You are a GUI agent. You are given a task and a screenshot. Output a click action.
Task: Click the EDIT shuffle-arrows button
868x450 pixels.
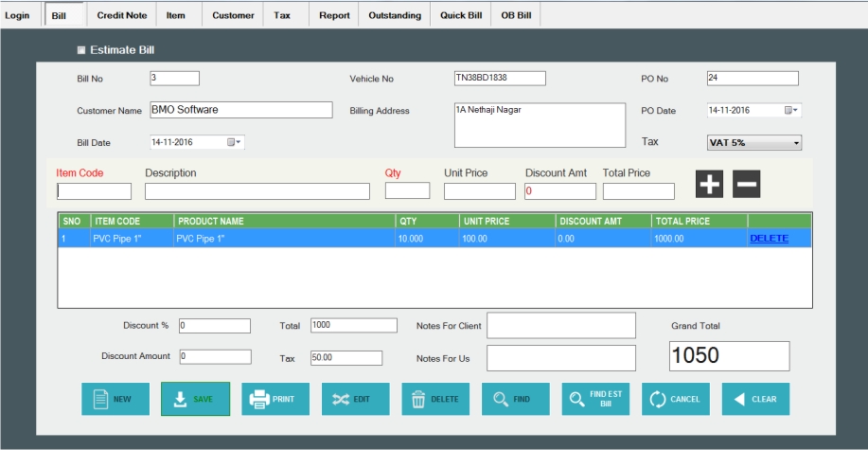tap(355, 399)
